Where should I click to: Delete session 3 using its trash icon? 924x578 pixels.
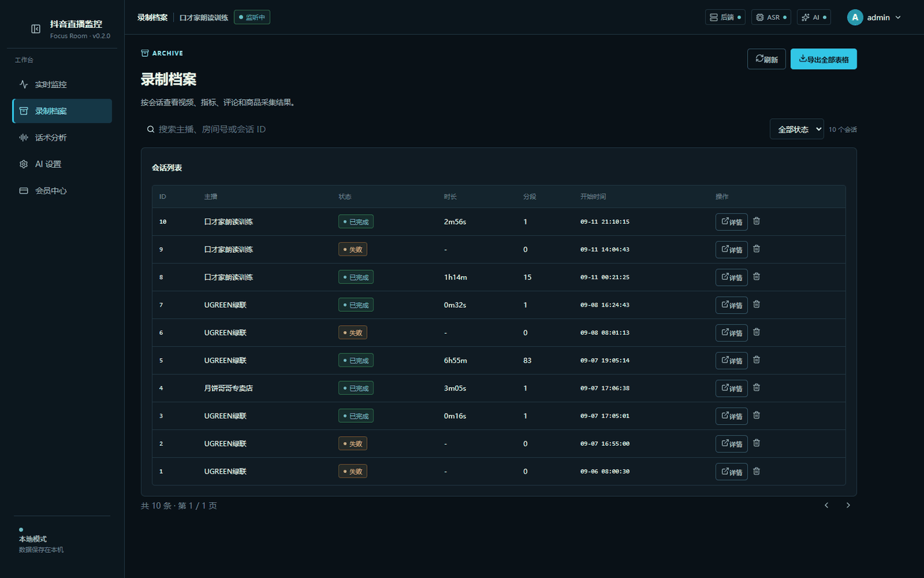756,415
